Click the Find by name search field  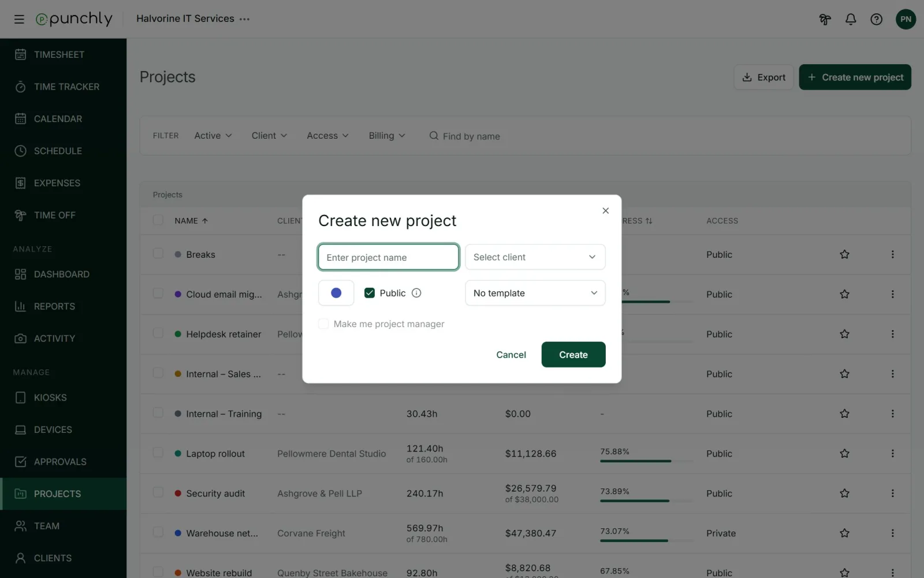471,136
